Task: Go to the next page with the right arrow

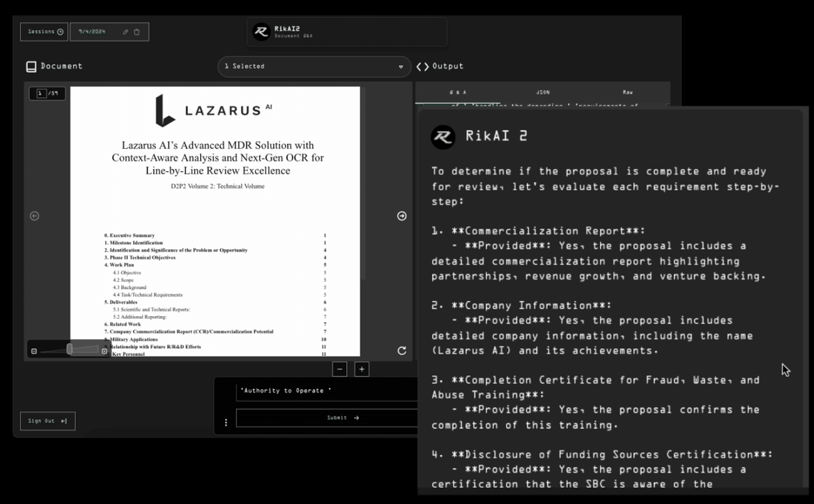Action: click(402, 216)
